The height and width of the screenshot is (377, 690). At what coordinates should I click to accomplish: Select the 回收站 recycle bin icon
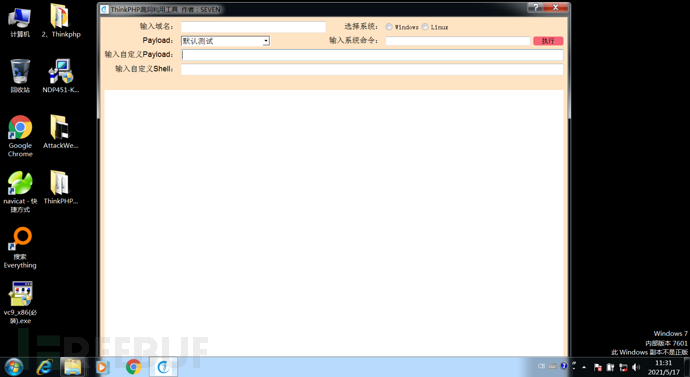click(20, 77)
